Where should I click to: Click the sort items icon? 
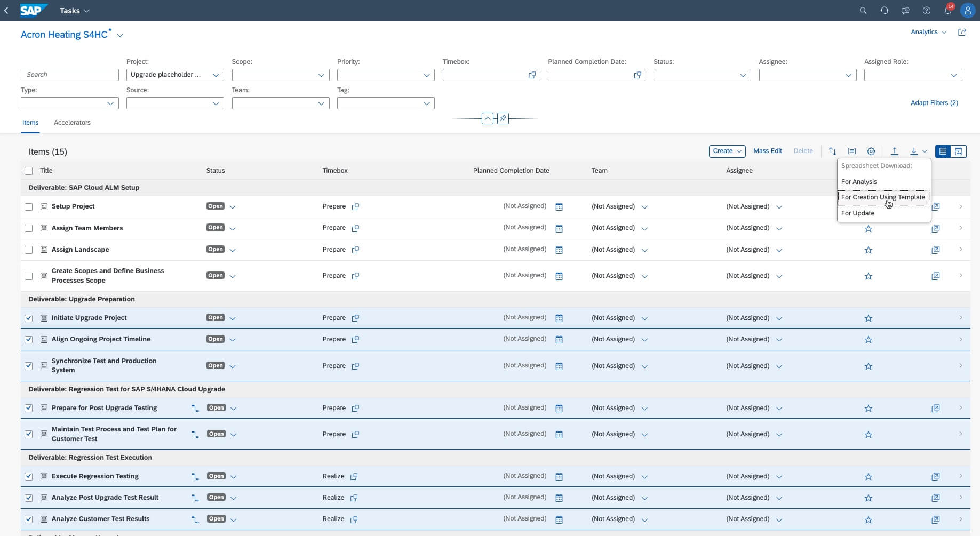pyautogui.click(x=832, y=151)
